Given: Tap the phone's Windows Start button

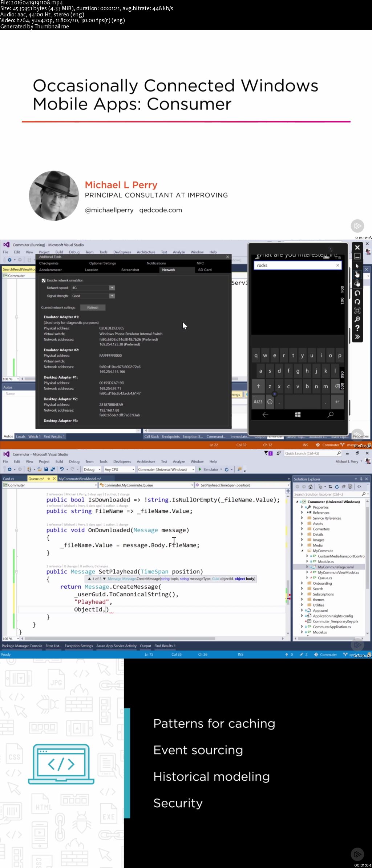Looking at the screenshot, I should [298, 415].
